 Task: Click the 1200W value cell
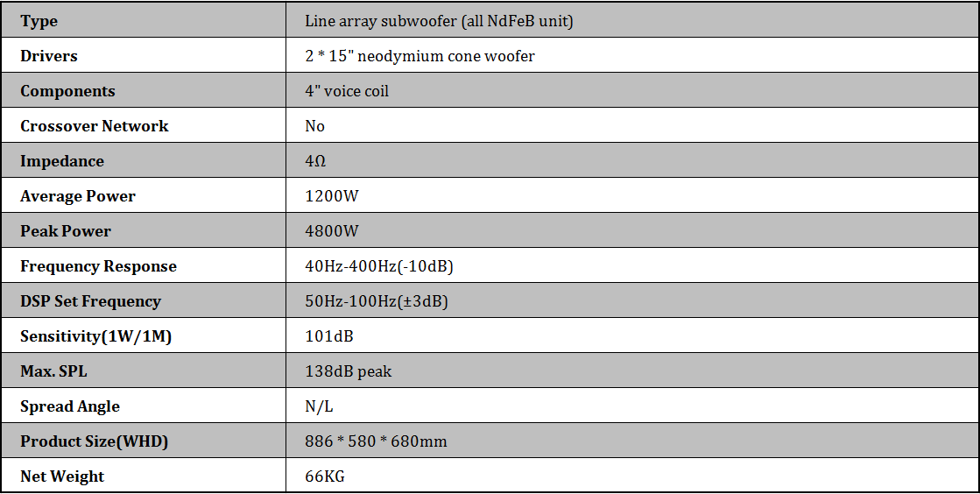pyautogui.click(x=332, y=196)
